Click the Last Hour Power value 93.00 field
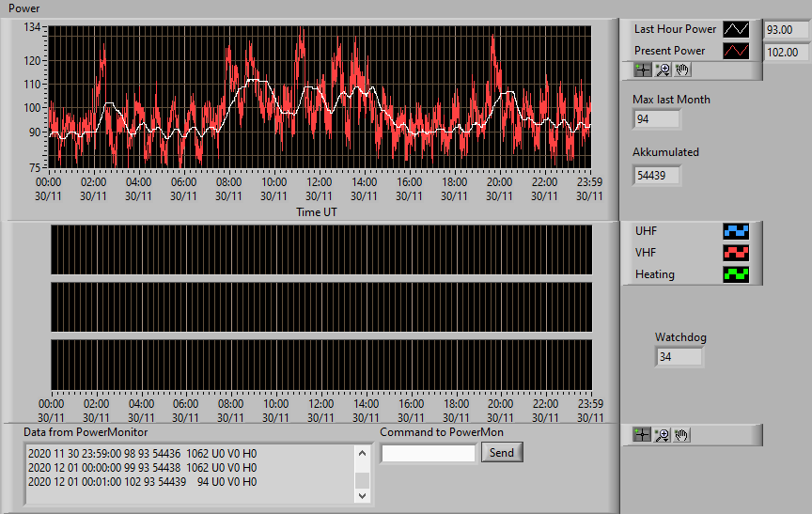 787,29
